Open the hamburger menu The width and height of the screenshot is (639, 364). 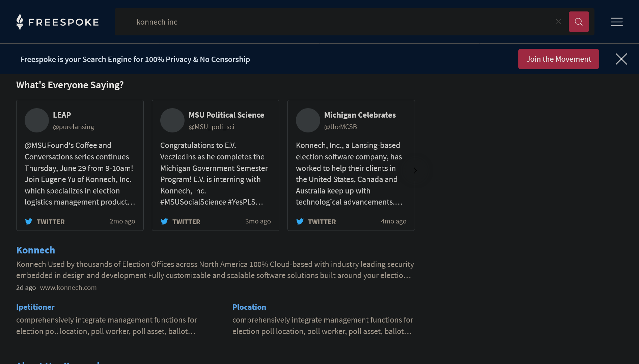click(x=616, y=22)
